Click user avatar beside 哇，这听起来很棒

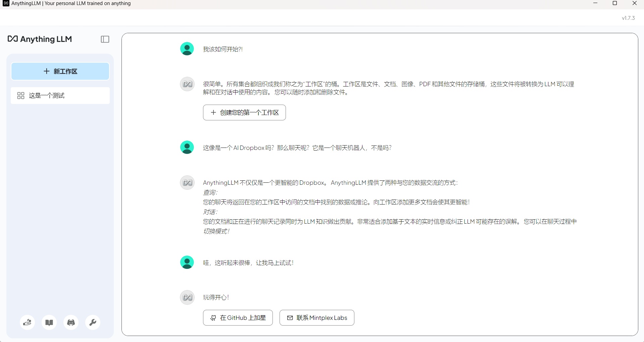coord(187,263)
